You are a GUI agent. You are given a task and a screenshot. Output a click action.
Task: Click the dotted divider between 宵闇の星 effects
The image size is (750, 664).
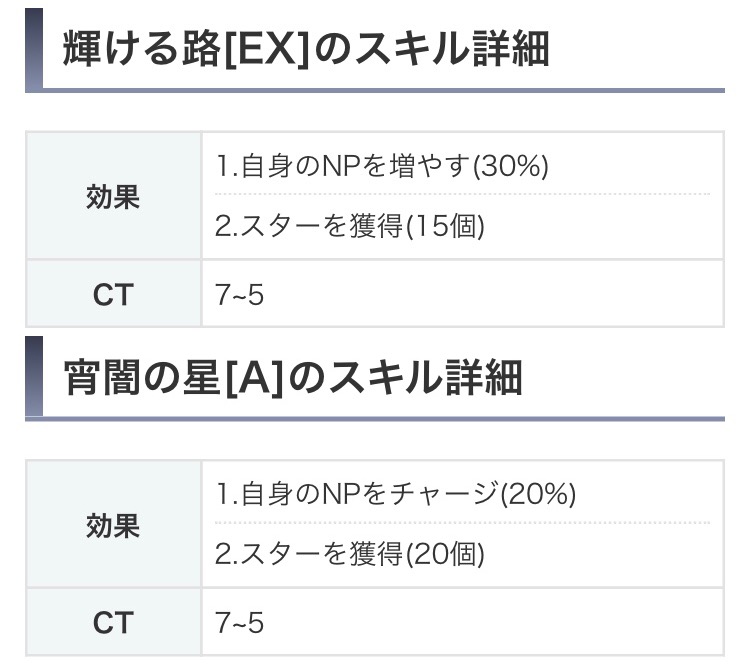click(x=462, y=522)
